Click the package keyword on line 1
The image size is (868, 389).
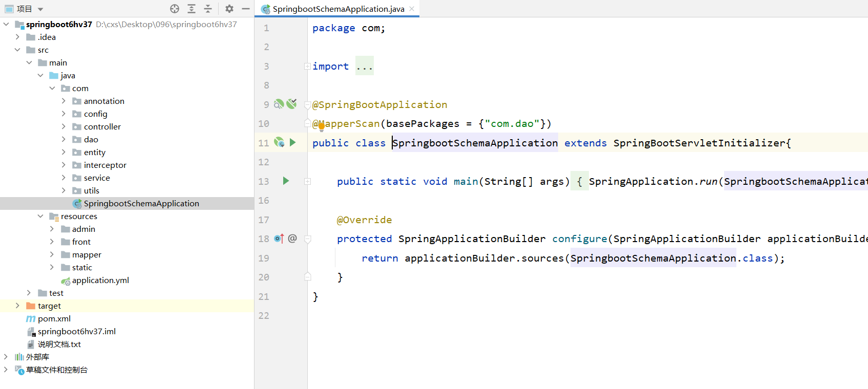(x=333, y=28)
